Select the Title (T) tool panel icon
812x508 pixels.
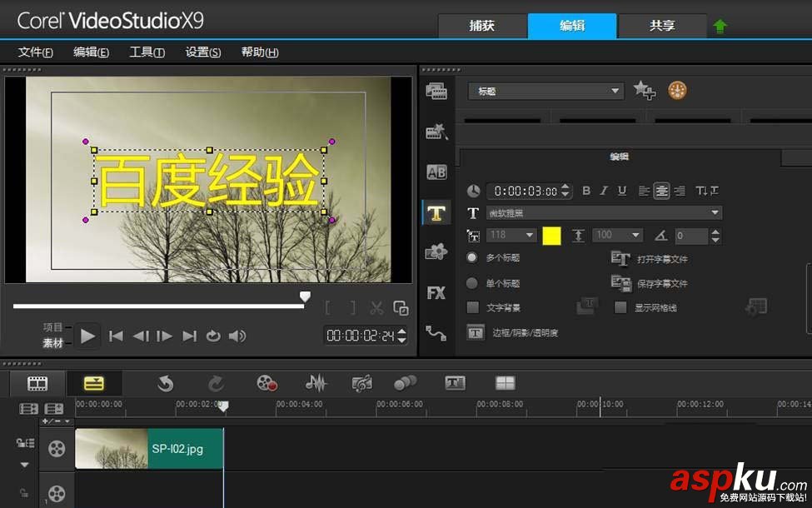click(436, 212)
